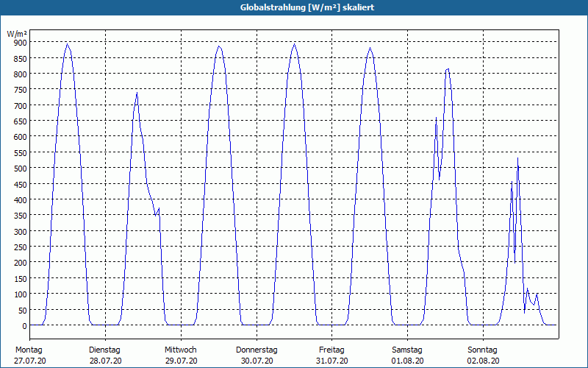Click the Freitag day label

pyautogui.click(x=331, y=350)
